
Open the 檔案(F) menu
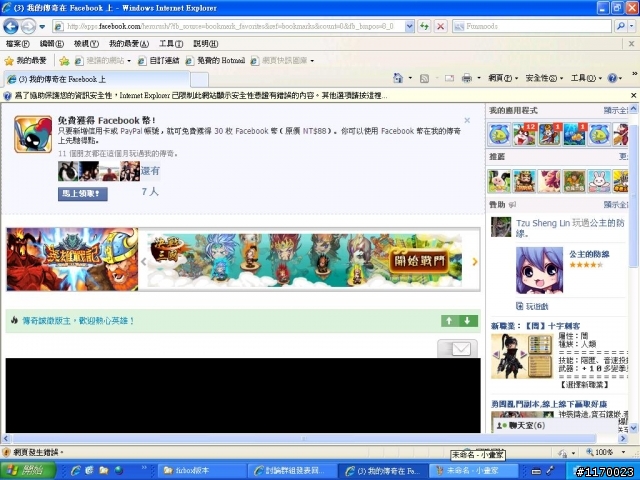point(18,43)
